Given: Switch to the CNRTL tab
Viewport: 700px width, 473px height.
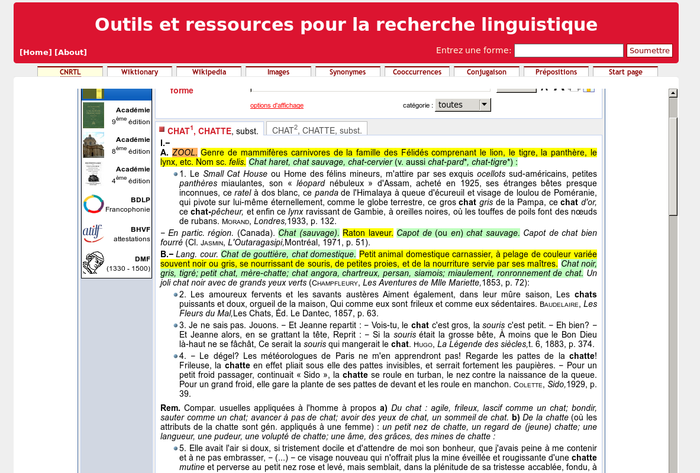Looking at the screenshot, I should [x=70, y=72].
